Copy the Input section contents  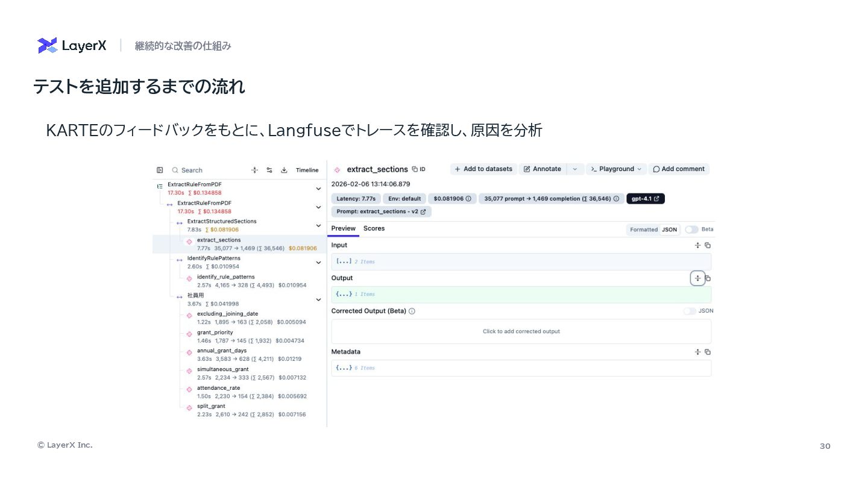pyautogui.click(x=708, y=245)
